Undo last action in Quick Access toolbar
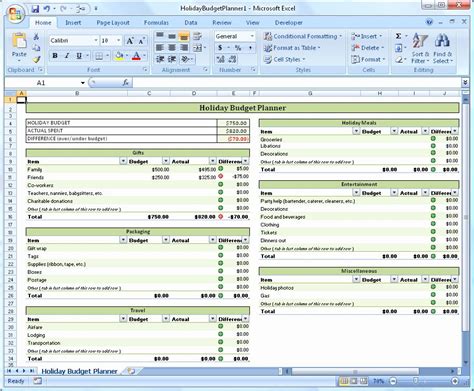The width and height of the screenshot is (474, 391). pos(47,8)
